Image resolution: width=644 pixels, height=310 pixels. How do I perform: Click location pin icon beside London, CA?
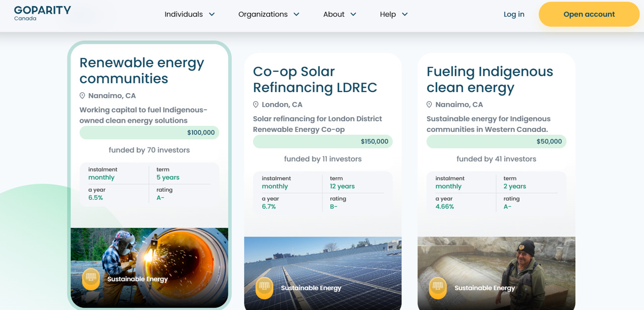coord(256,105)
